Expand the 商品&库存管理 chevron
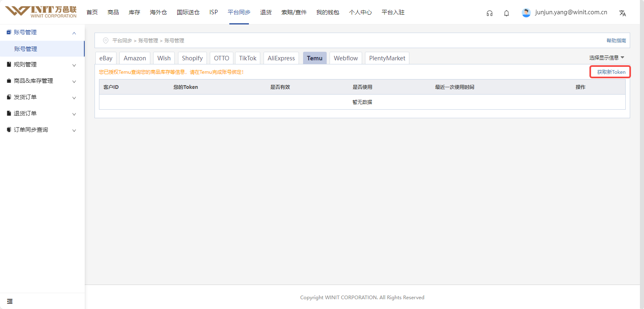Viewport: 644px width, 309px height. click(x=74, y=82)
